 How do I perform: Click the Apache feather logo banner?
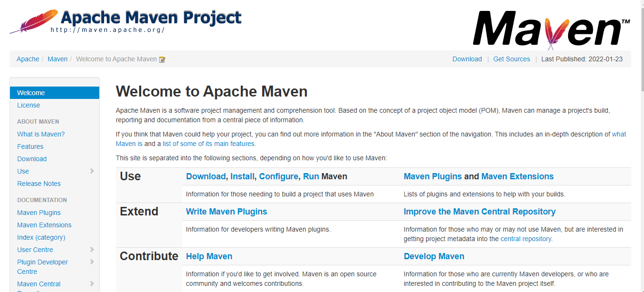125,21
